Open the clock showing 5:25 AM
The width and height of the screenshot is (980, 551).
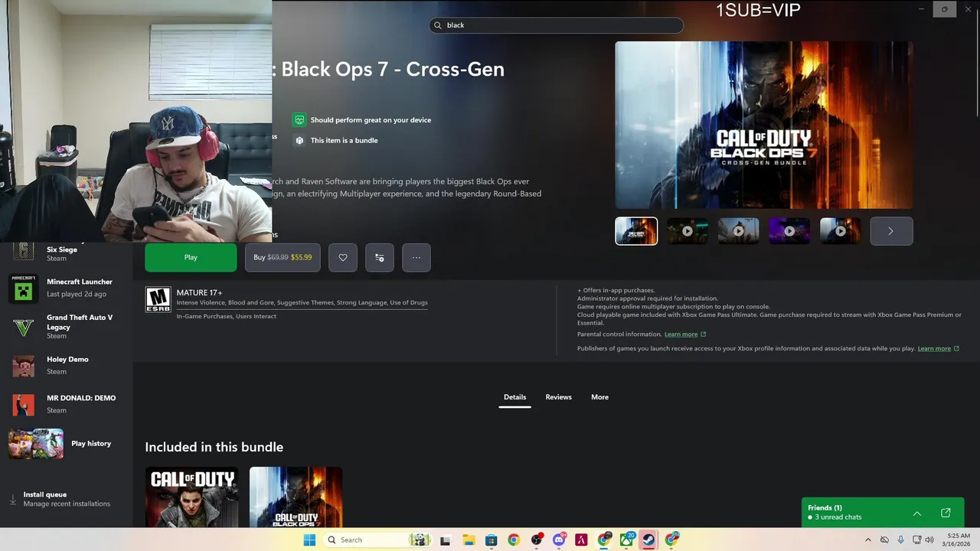click(958, 540)
